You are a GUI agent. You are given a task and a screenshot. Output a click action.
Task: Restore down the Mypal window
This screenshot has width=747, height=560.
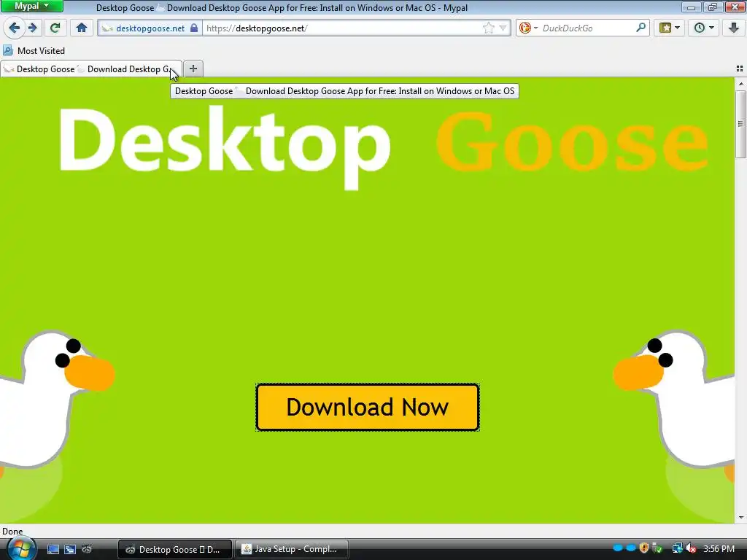pyautogui.click(x=712, y=7)
